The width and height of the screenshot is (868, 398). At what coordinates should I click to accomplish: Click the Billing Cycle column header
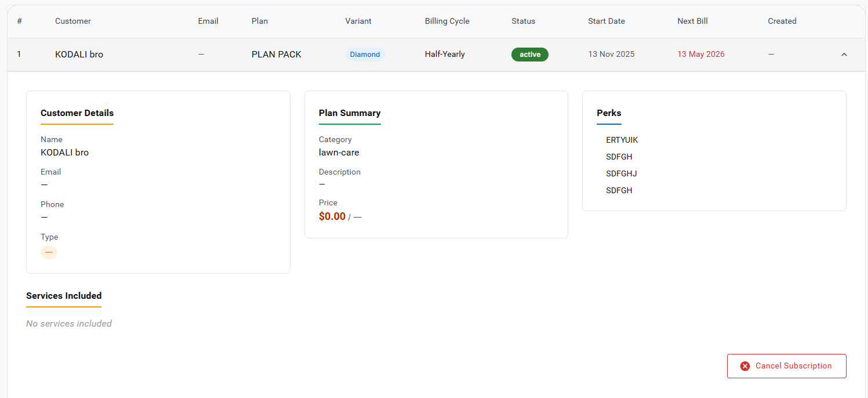pyautogui.click(x=447, y=21)
